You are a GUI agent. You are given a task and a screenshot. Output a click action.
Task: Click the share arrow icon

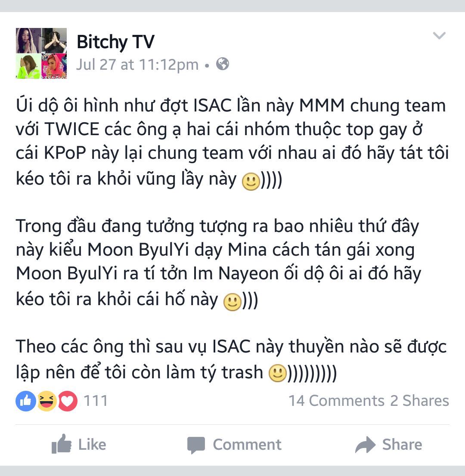pyautogui.click(x=366, y=445)
